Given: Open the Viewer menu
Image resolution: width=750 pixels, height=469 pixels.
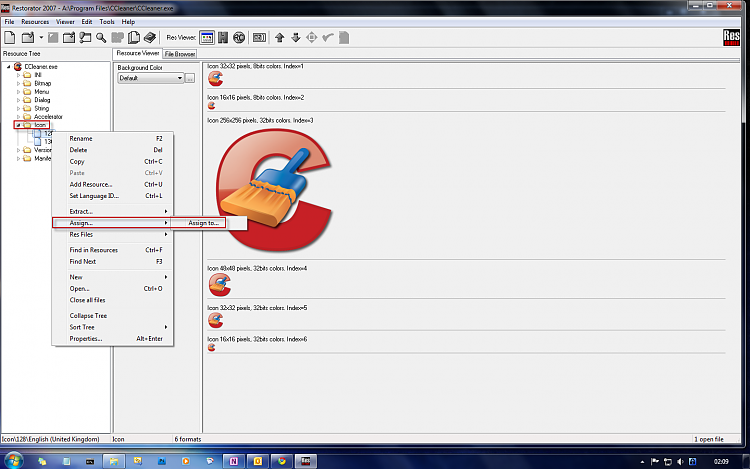Looking at the screenshot, I should [x=65, y=22].
